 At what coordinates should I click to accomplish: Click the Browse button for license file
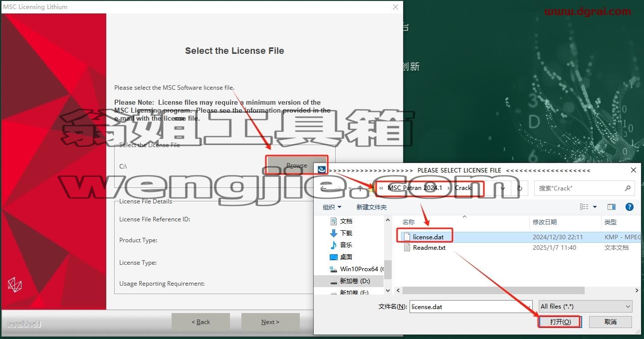click(296, 165)
